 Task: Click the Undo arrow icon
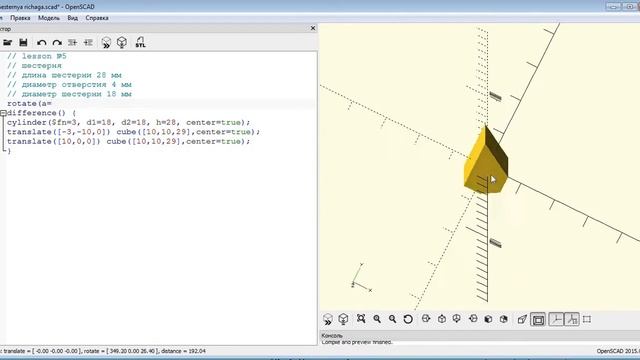coord(41,42)
